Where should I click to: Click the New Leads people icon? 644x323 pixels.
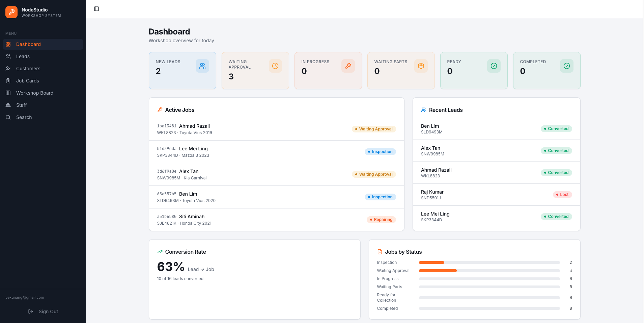[202, 66]
